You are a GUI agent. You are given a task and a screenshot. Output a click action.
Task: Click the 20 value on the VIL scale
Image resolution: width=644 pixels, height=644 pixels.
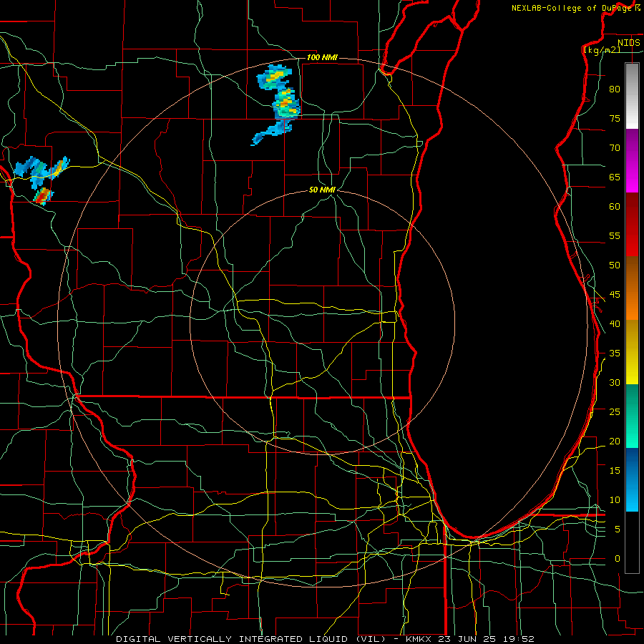click(615, 441)
